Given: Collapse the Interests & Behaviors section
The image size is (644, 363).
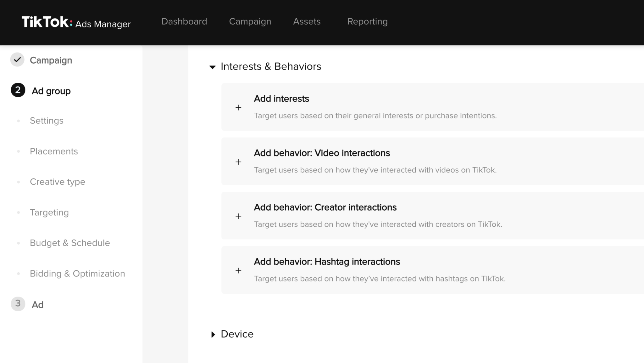Looking at the screenshot, I should click(x=213, y=66).
